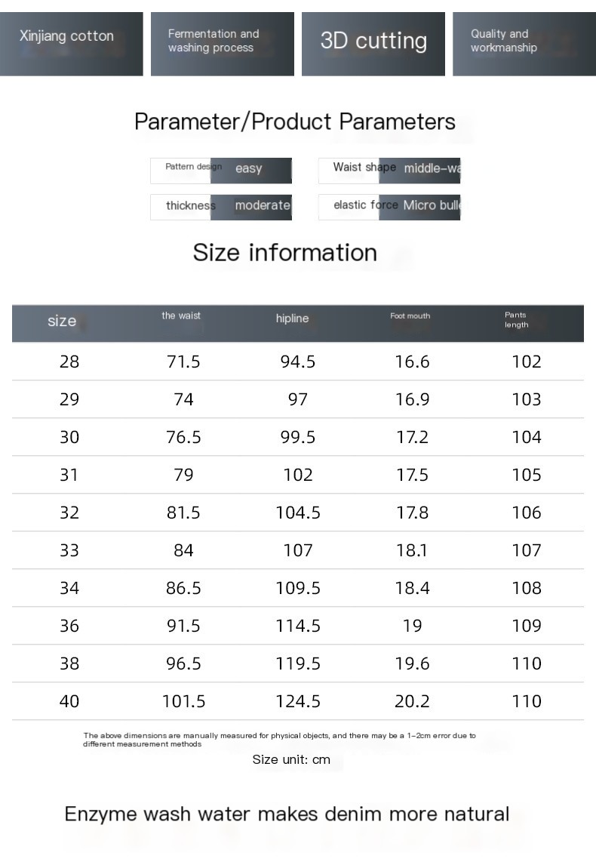Click the 'size' column header
596x868 pixels.
[62, 322]
